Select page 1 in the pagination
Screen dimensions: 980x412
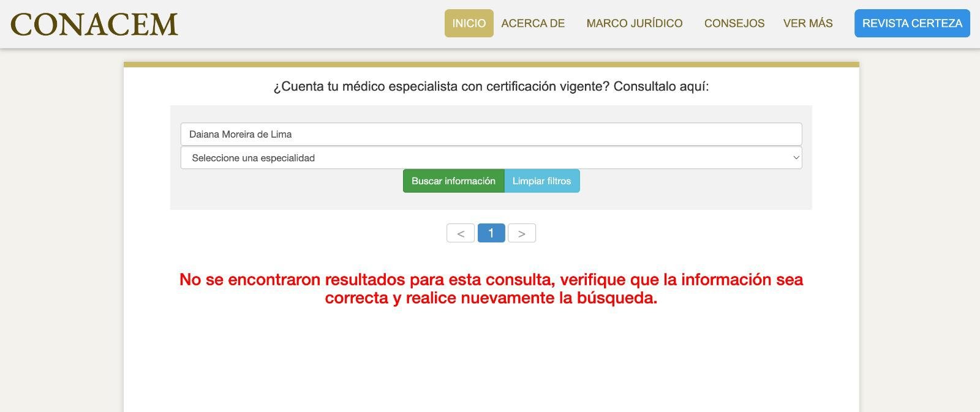click(491, 233)
